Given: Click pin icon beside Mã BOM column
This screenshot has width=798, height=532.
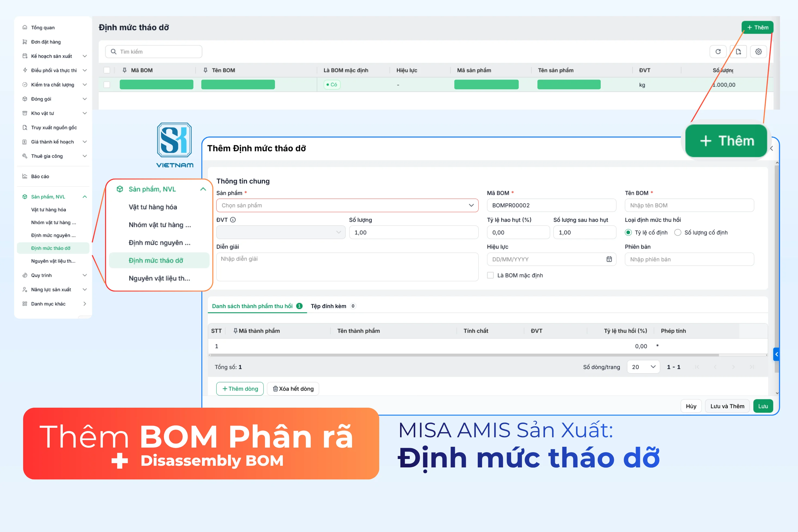Looking at the screenshot, I should [125, 70].
